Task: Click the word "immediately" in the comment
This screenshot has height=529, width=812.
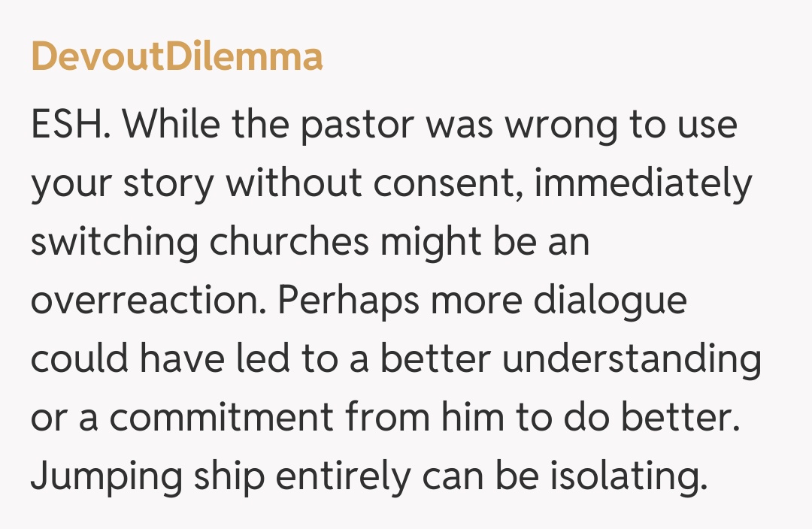Action: pos(643,185)
